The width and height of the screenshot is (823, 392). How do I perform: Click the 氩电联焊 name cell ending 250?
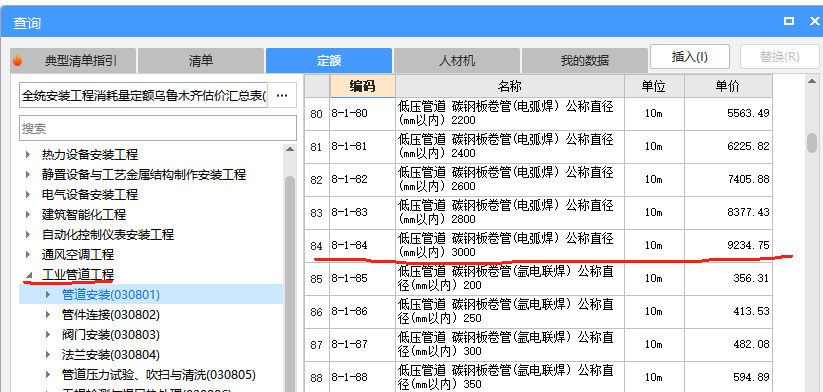(x=510, y=312)
